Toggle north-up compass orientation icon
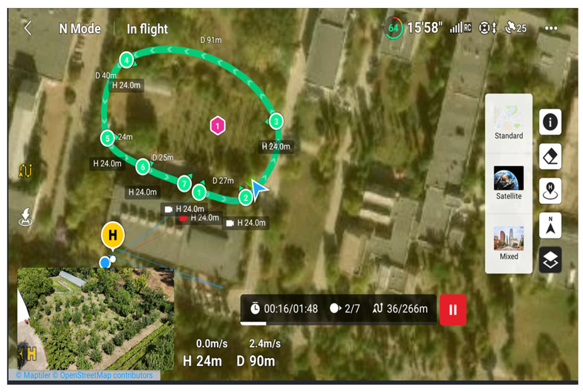The height and width of the screenshot is (392, 583). [550, 225]
